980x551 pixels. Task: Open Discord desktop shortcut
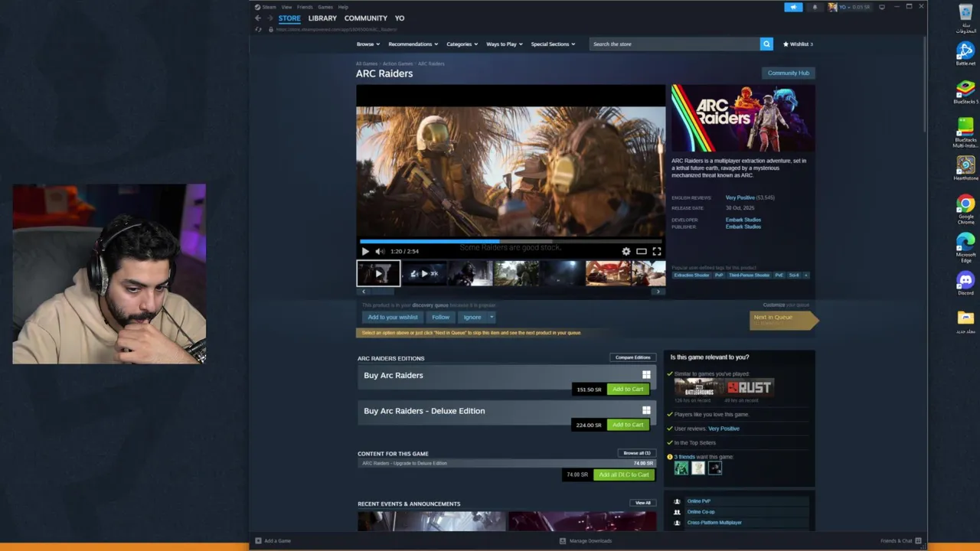tap(965, 283)
